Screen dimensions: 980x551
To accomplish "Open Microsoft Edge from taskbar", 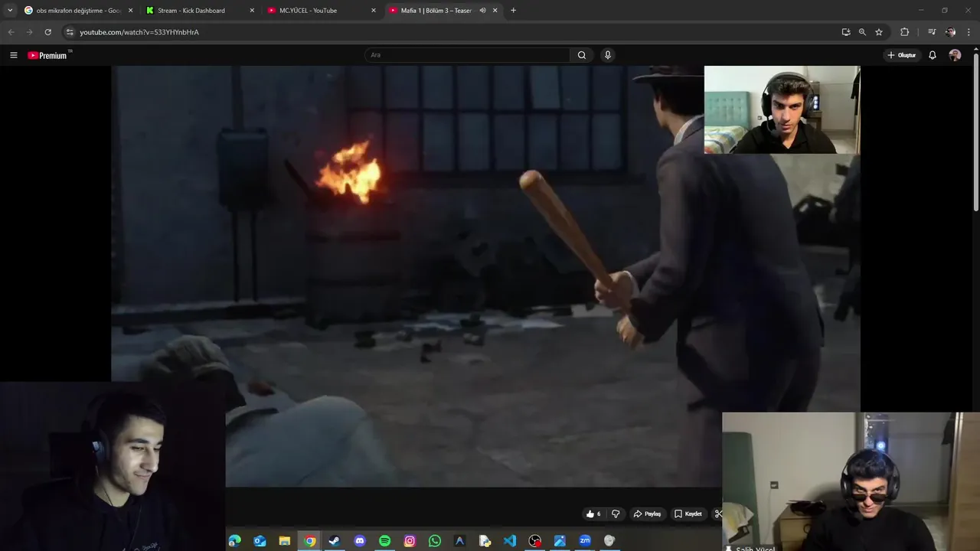I will tap(234, 541).
